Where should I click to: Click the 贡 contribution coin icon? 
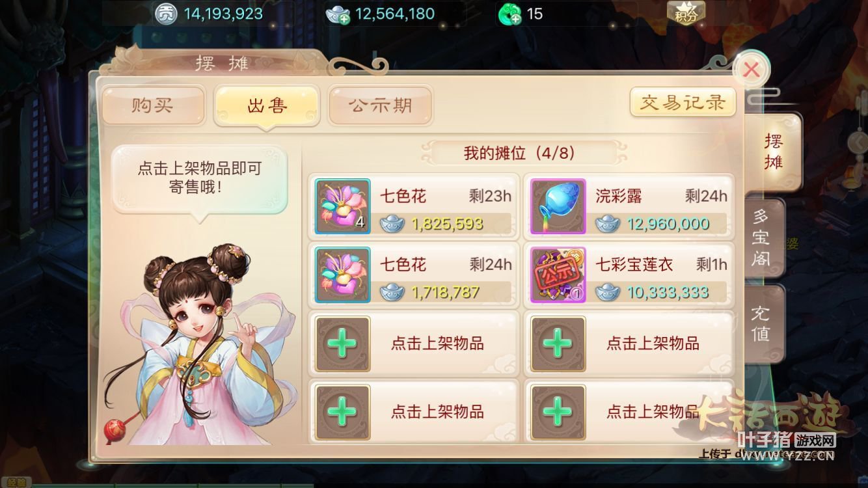pos(167,14)
